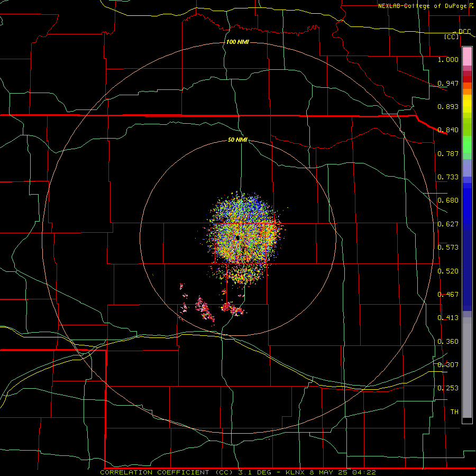Click the 50 NMI range ring label
476x476 pixels.
click(x=237, y=140)
